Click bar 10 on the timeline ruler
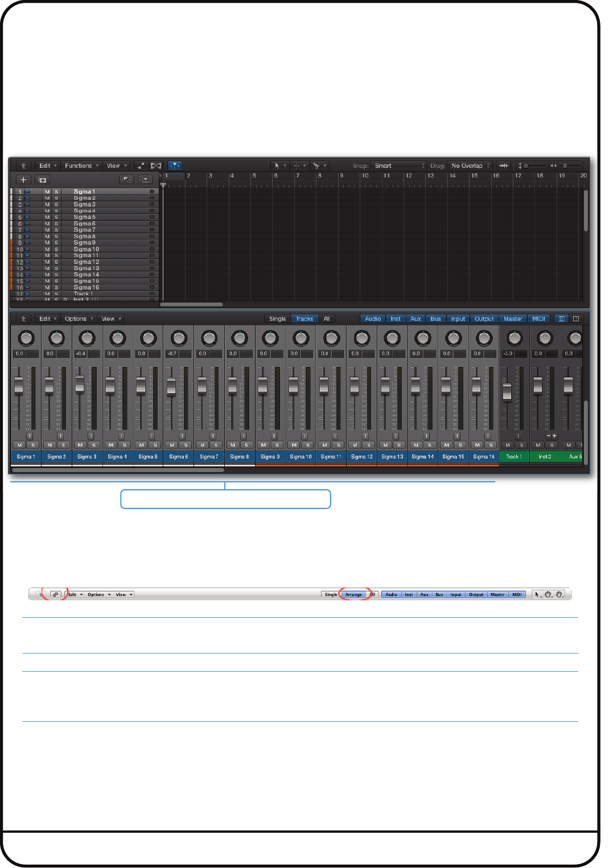 pyautogui.click(x=365, y=176)
